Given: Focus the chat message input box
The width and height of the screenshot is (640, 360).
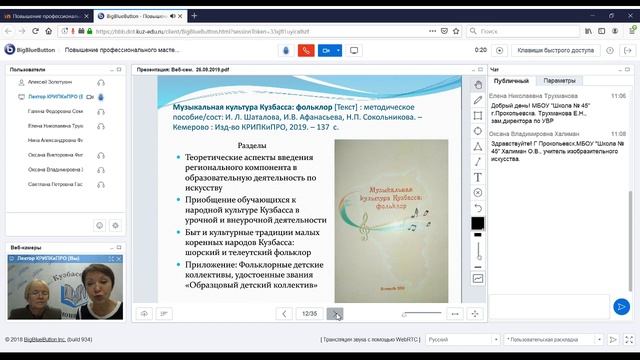Looking at the screenshot, I should pos(549,307).
